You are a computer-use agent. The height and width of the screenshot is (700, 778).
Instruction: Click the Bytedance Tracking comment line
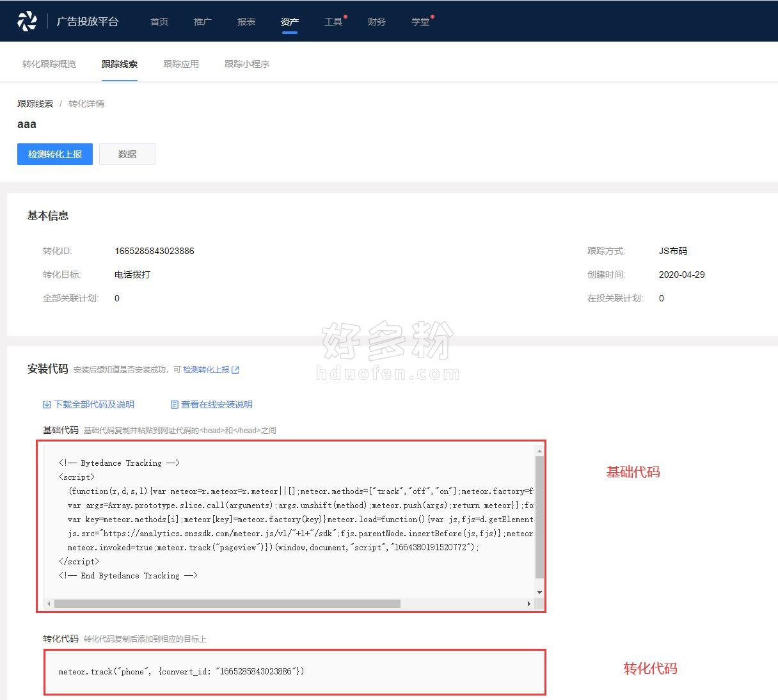point(119,463)
